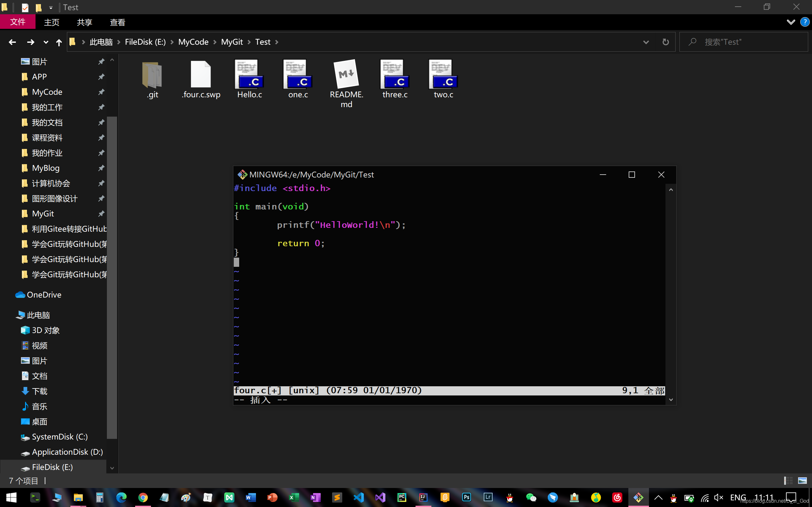Click the Up one level arrow

pos(59,42)
